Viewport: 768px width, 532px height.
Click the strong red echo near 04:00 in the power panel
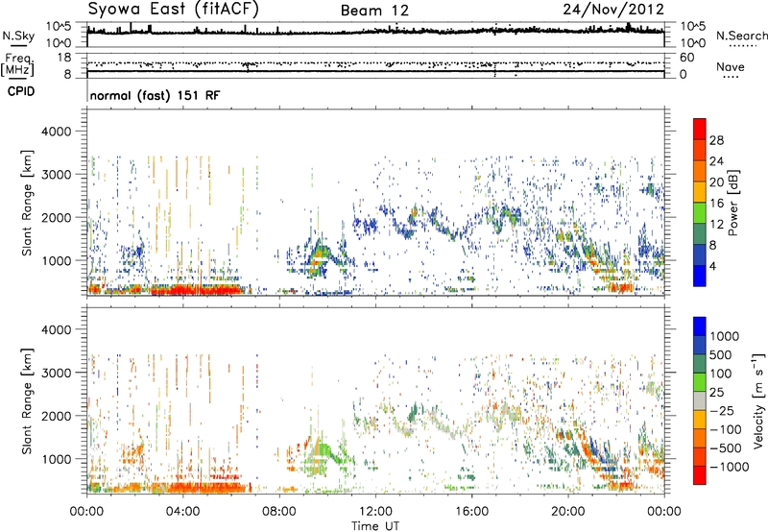194,289
